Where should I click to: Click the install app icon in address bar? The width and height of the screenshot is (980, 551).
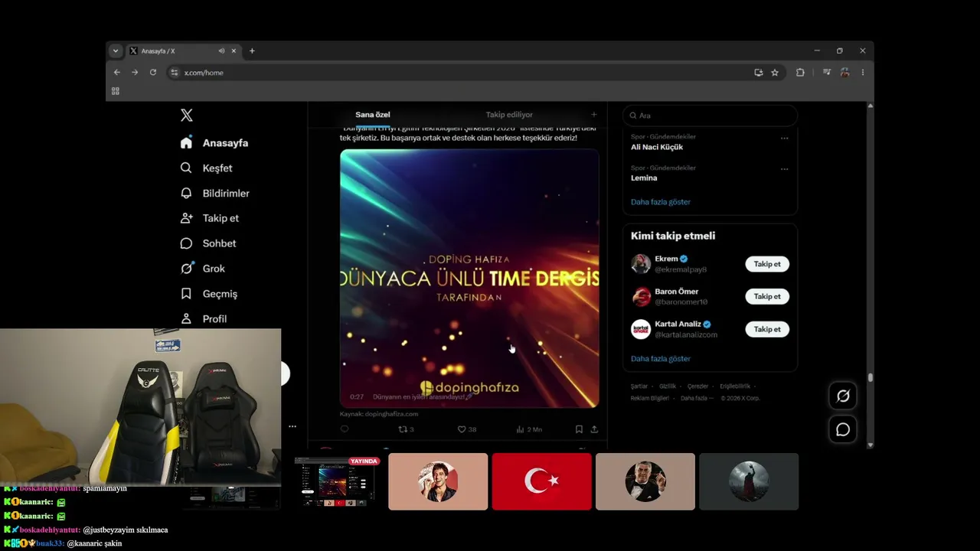pyautogui.click(x=759, y=73)
